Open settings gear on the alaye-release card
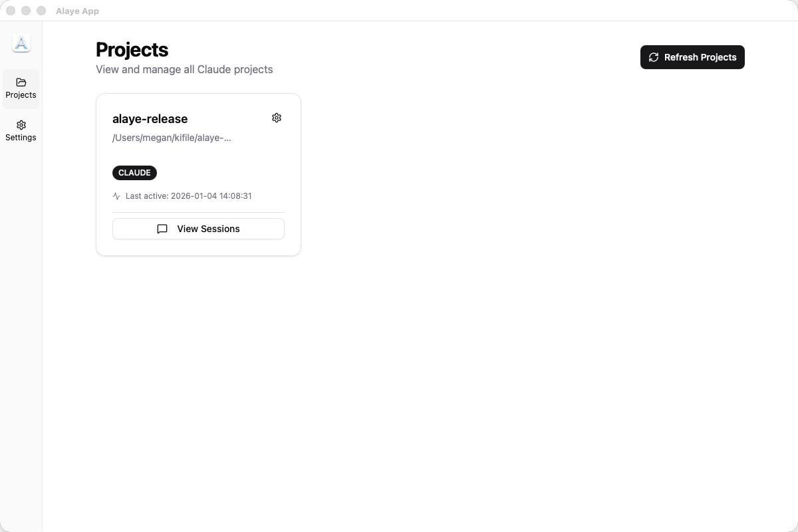798x532 pixels. pyautogui.click(x=277, y=118)
